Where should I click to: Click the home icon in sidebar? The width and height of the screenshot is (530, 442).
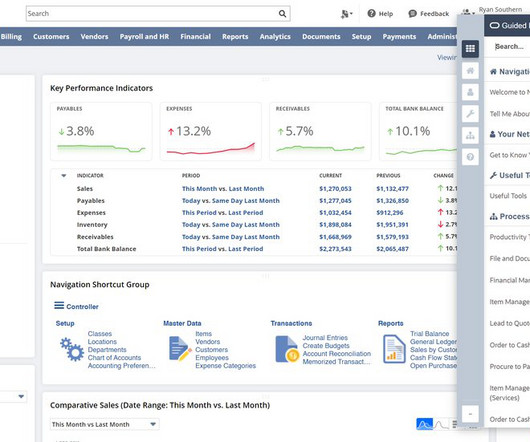pyautogui.click(x=470, y=71)
